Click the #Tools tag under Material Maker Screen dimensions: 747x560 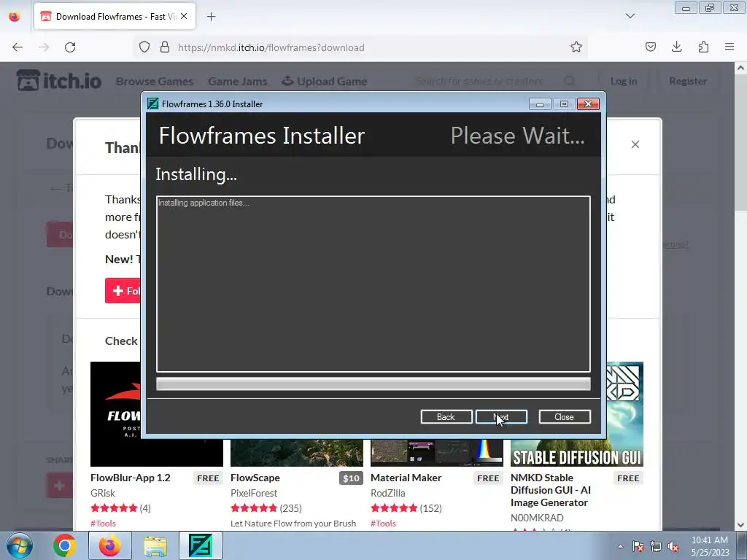383,524
